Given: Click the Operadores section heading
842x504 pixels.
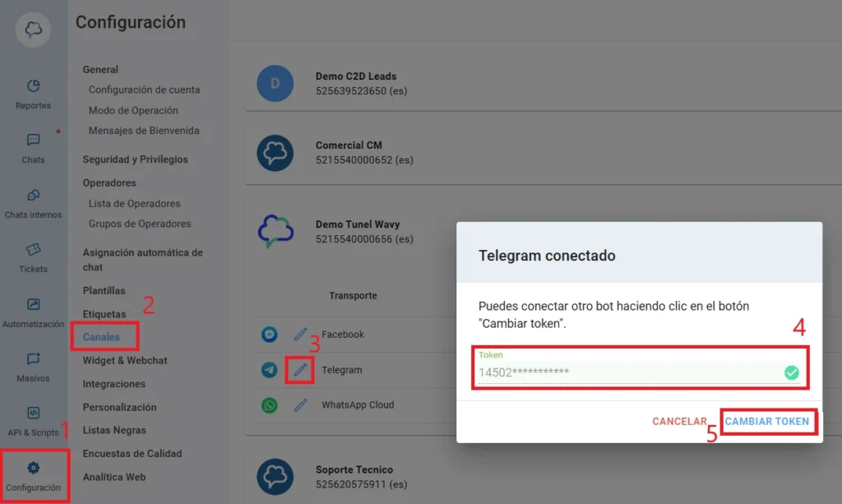Looking at the screenshot, I should (x=109, y=183).
